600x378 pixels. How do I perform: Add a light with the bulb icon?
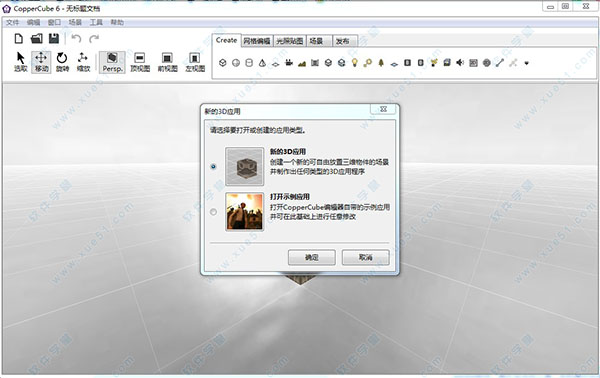[x=354, y=63]
